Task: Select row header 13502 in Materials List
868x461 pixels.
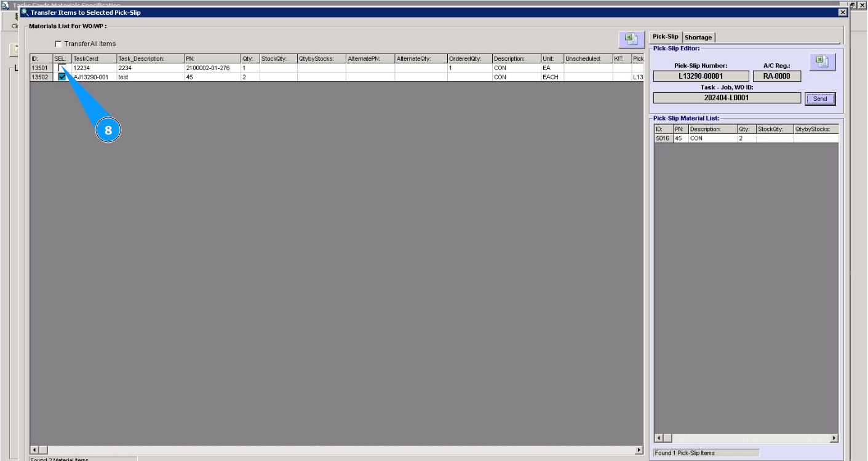Action: (41, 77)
